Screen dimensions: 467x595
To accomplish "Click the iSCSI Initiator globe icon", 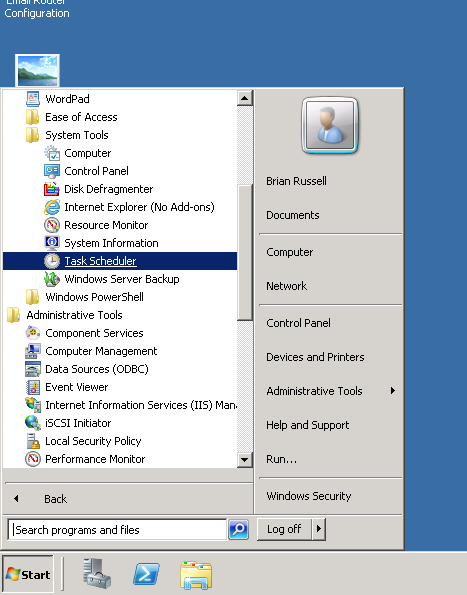I will tap(33, 423).
